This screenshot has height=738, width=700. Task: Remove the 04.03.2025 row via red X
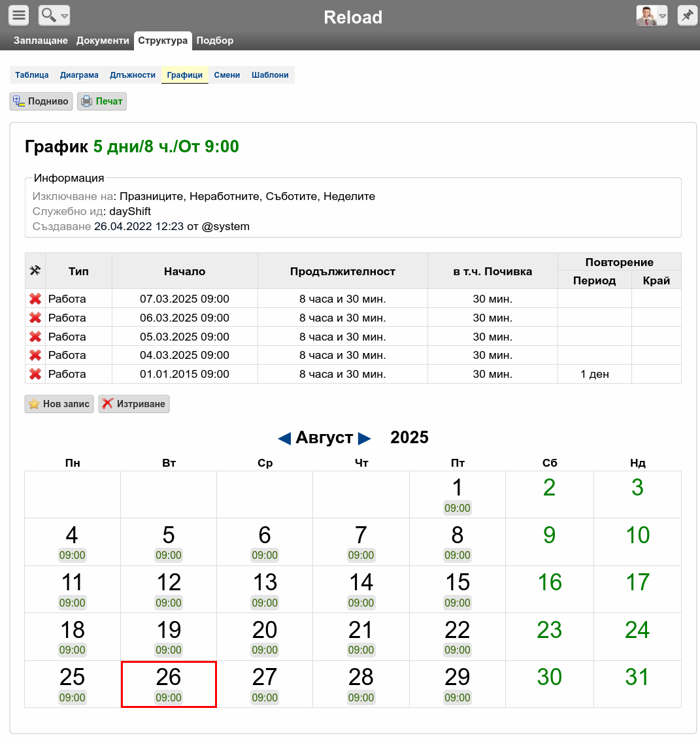[35, 355]
